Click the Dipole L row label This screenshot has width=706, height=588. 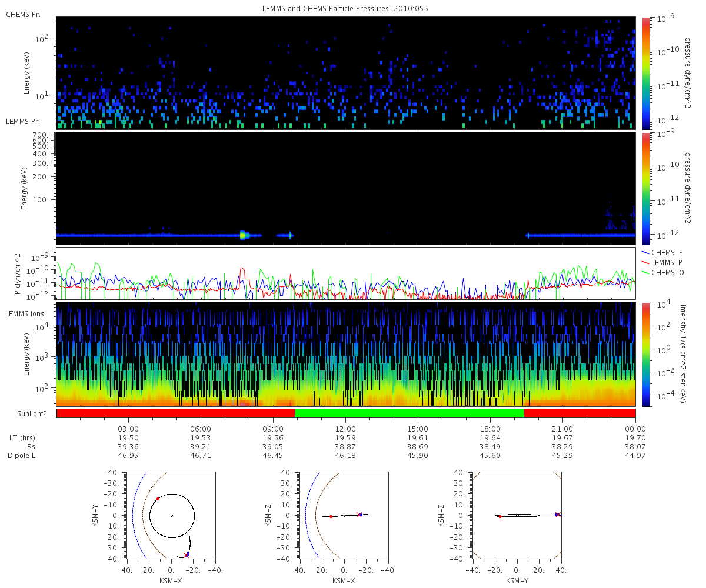click(x=23, y=456)
